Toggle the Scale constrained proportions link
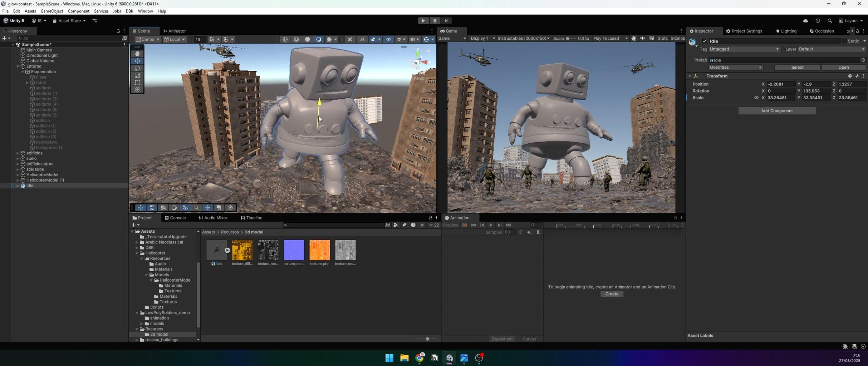This screenshot has height=366, width=868. pos(756,98)
